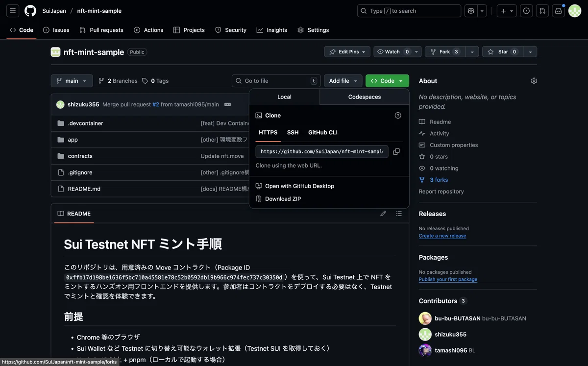The height and width of the screenshot is (366, 588).
Task: Open shizuku355 commit author link
Action: click(x=83, y=104)
